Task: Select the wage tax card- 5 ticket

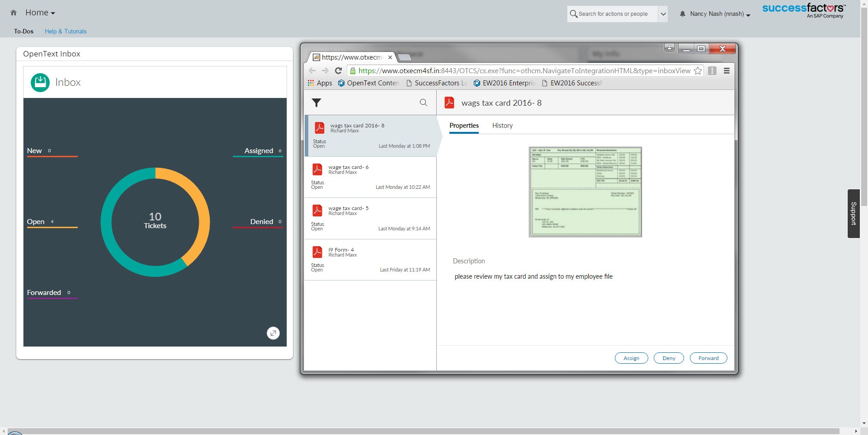Action: point(370,219)
